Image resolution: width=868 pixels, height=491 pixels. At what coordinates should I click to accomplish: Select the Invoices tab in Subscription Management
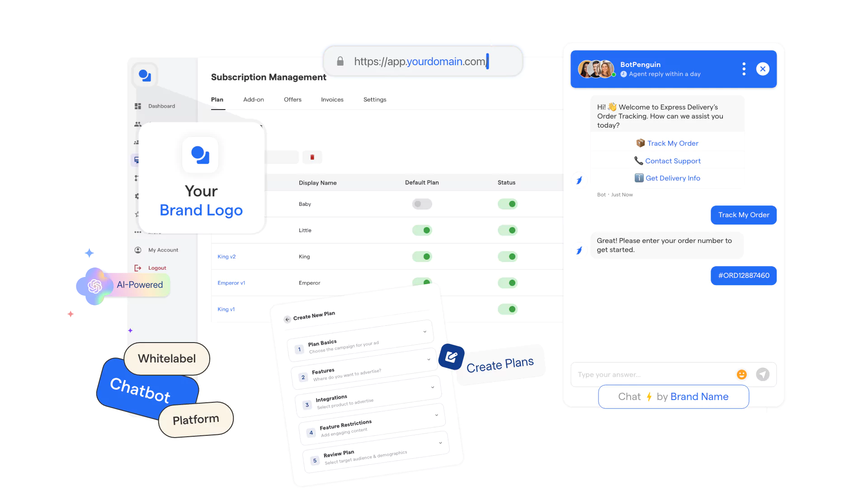pyautogui.click(x=332, y=99)
